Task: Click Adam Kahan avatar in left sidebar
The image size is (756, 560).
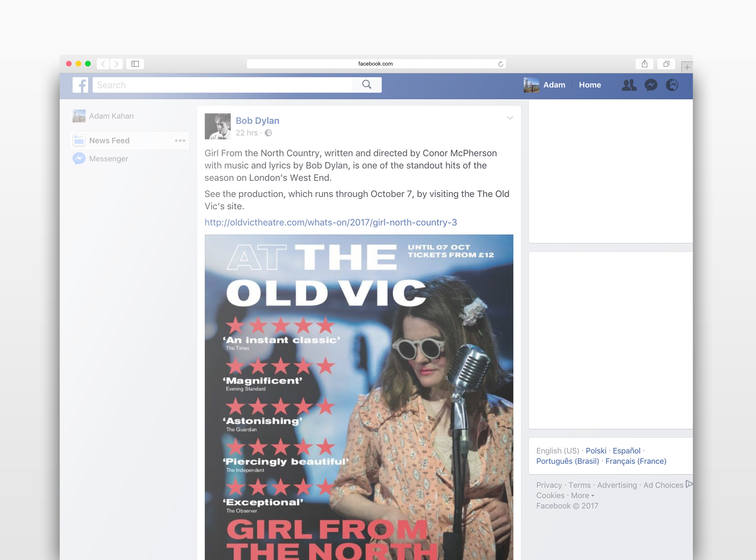Action: coord(79,116)
